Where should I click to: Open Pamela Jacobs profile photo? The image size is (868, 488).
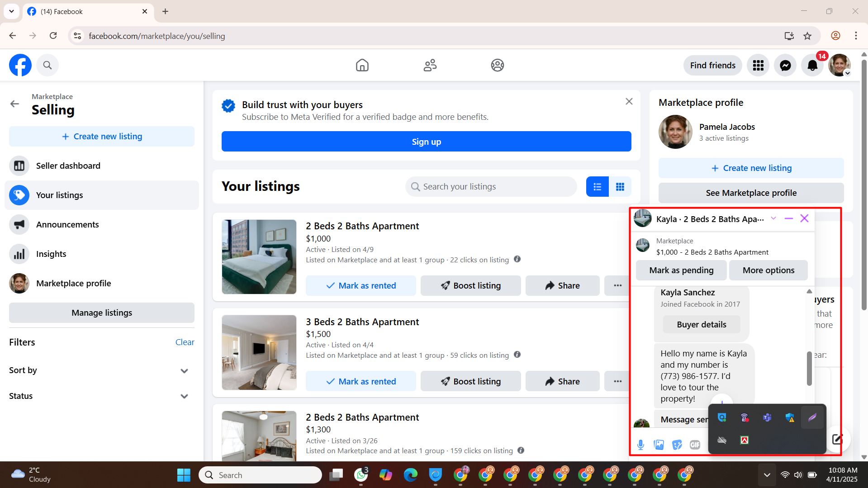675,132
